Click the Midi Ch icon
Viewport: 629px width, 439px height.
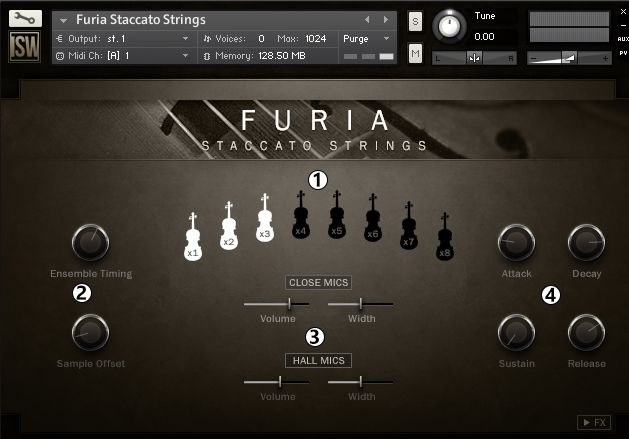coord(60,56)
